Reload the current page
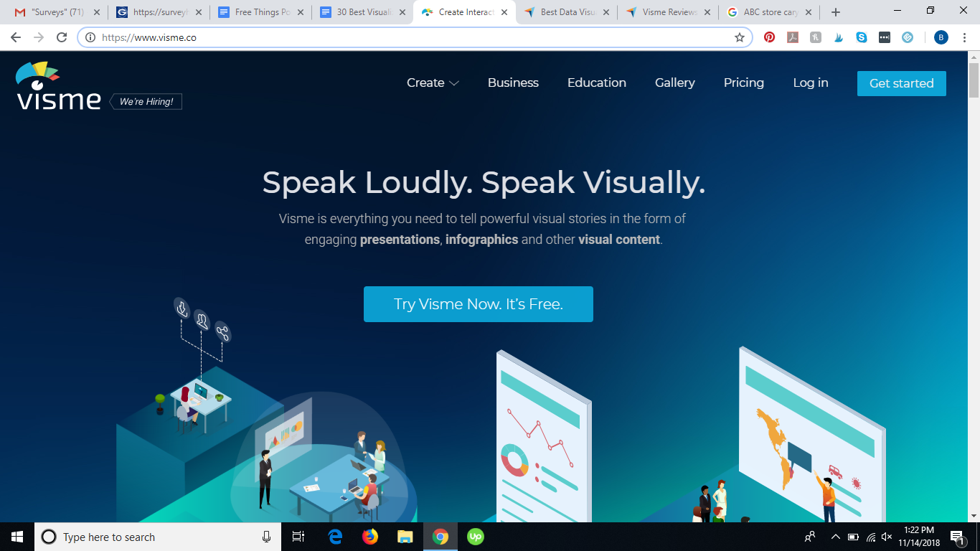980x551 pixels. coord(62,37)
